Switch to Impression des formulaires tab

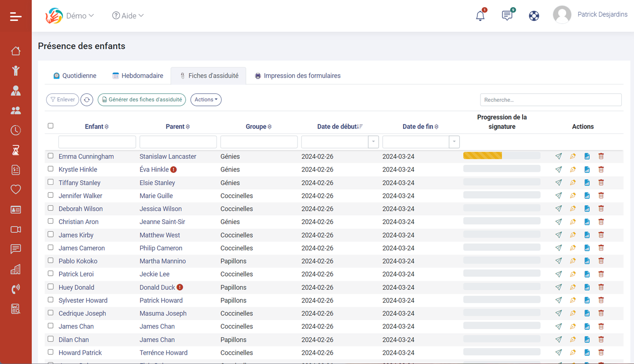pos(298,76)
